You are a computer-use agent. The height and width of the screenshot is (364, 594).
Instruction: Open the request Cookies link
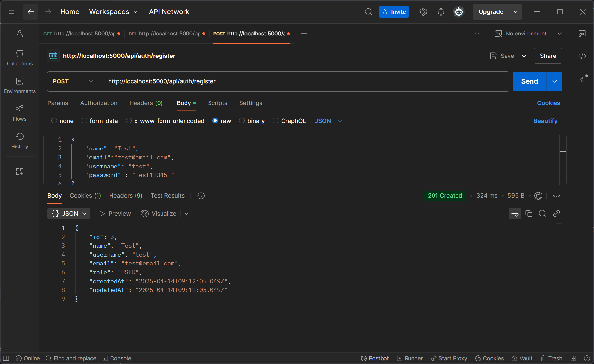click(x=549, y=103)
